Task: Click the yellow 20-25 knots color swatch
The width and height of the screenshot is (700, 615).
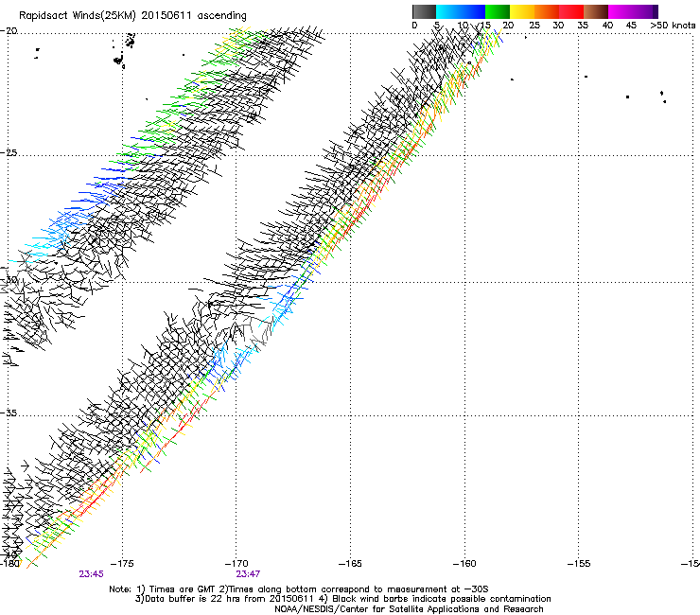Action: [522, 11]
